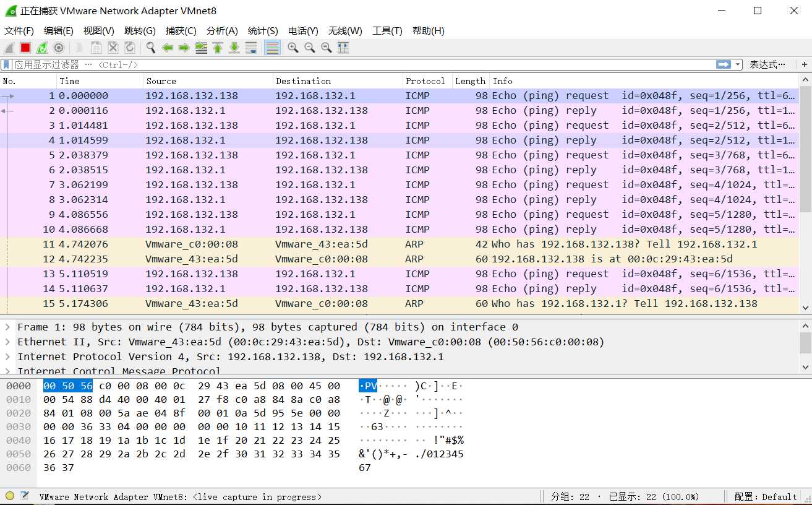Select packet 4 ping reply row
Viewport: 812px width, 505px height.
(400, 140)
